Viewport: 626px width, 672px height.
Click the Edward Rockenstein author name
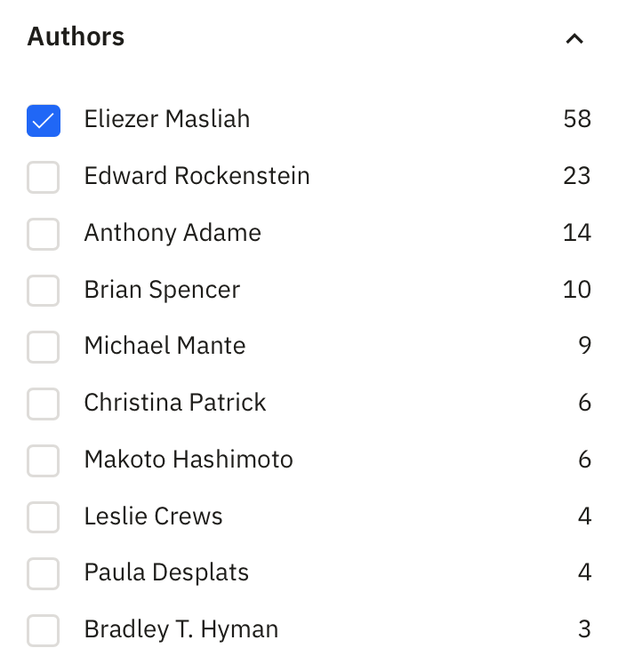(197, 176)
